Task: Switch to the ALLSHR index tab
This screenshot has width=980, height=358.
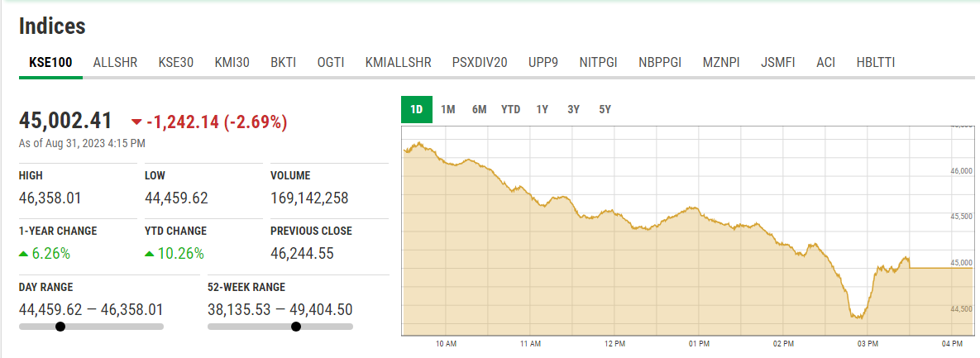Action: [x=115, y=63]
